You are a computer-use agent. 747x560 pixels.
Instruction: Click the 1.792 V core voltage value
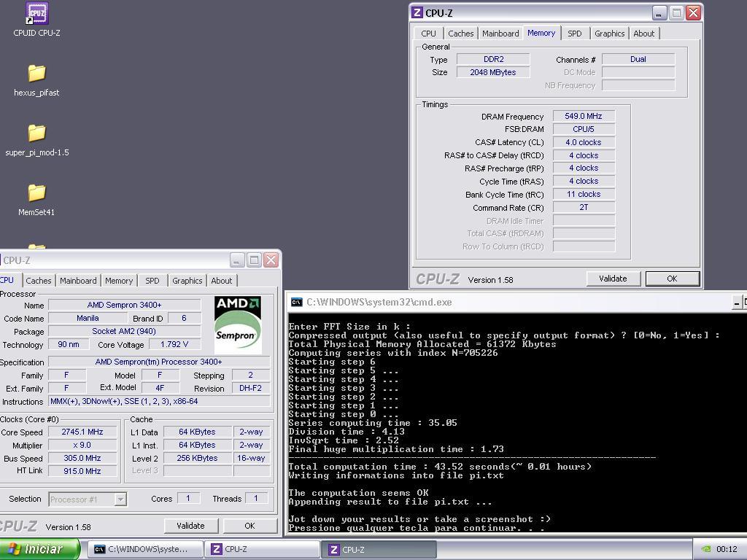pyautogui.click(x=174, y=344)
